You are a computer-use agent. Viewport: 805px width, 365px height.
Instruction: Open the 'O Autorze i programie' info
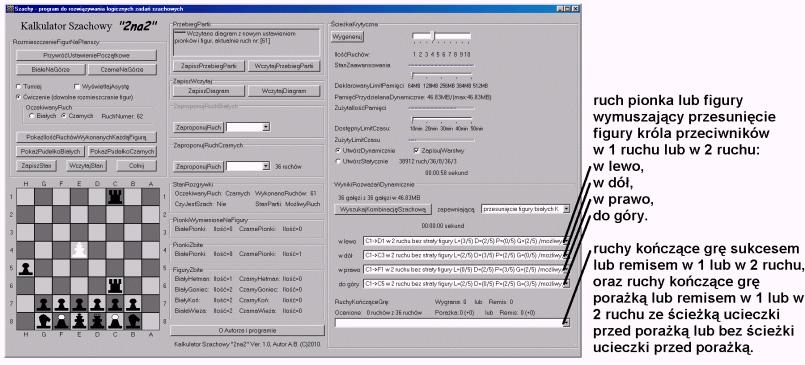pos(247,330)
